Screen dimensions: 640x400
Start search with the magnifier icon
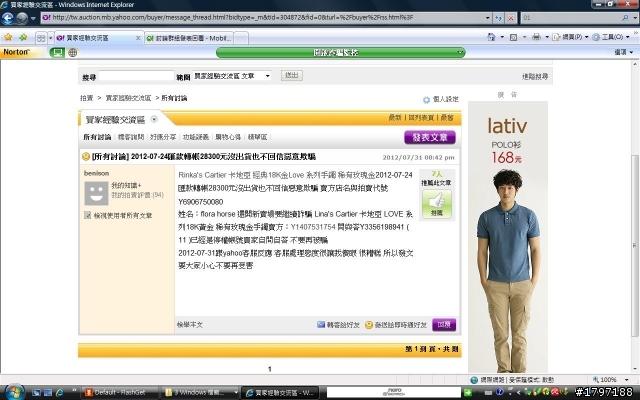[x=625, y=18]
